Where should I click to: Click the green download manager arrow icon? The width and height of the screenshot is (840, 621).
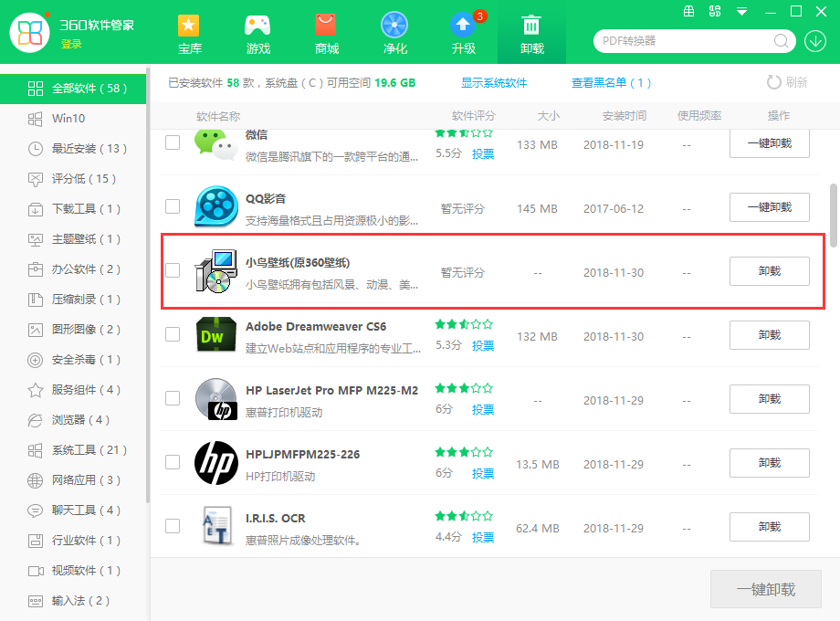816,41
